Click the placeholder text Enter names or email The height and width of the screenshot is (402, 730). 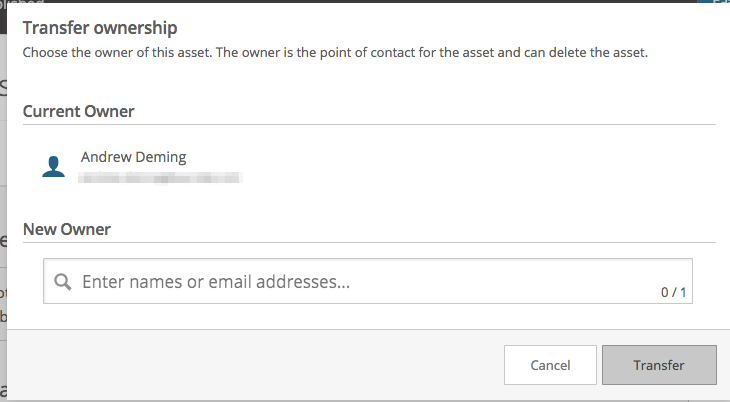[x=216, y=282]
